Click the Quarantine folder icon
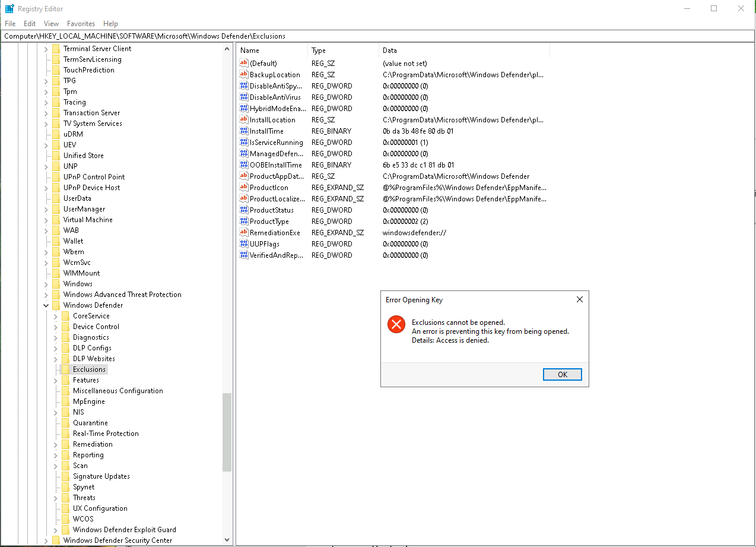756x547 pixels. (x=65, y=423)
